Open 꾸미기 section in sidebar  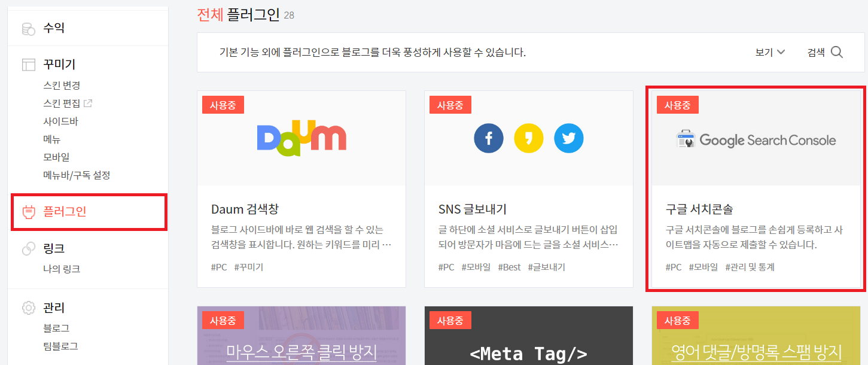pyautogui.click(x=59, y=65)
